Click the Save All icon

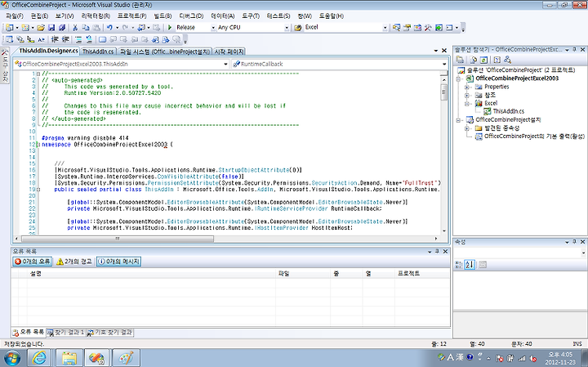(x=62, y=28)
